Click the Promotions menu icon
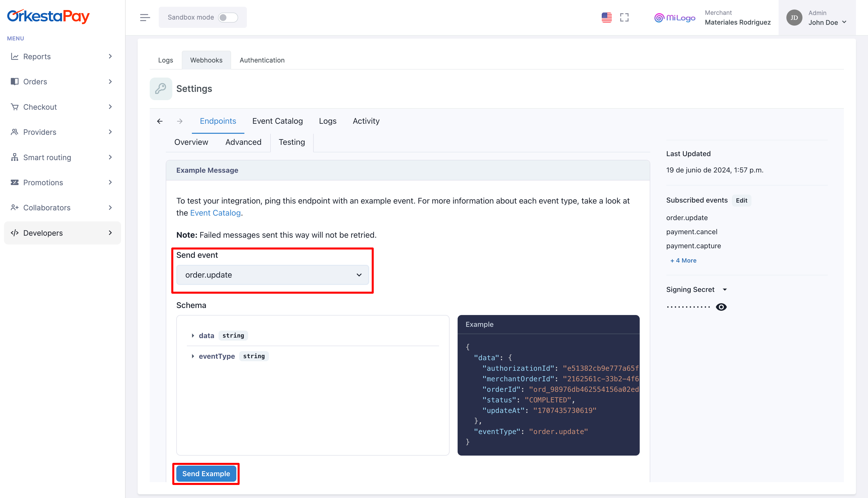Screen dimensions: 868x498 14,182
